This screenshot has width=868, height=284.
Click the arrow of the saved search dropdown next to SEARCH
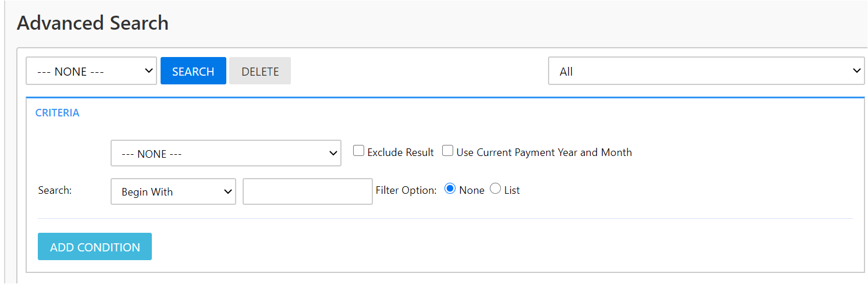click(x=149, y=71)
